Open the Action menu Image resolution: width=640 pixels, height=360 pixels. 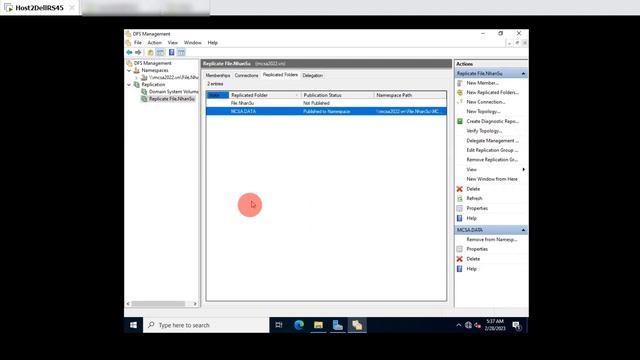coord(154,42)
